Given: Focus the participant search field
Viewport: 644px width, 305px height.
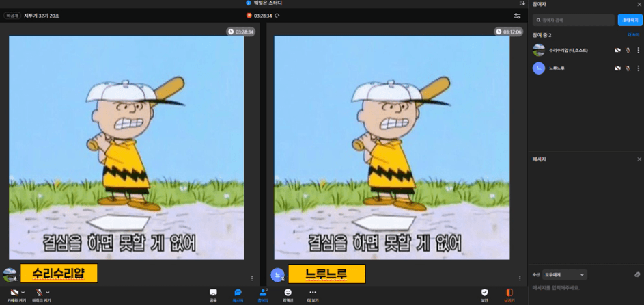Looking at the screenshot, I should tap(574, 20).
